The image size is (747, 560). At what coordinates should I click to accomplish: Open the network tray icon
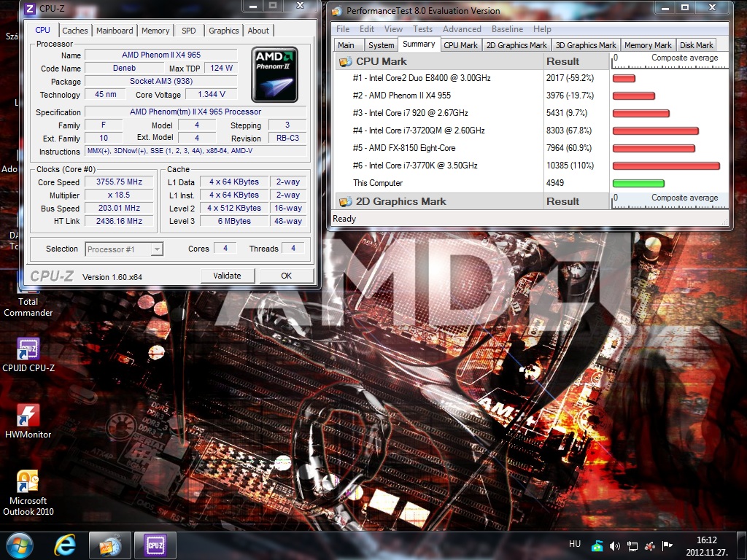coord(632,545)
